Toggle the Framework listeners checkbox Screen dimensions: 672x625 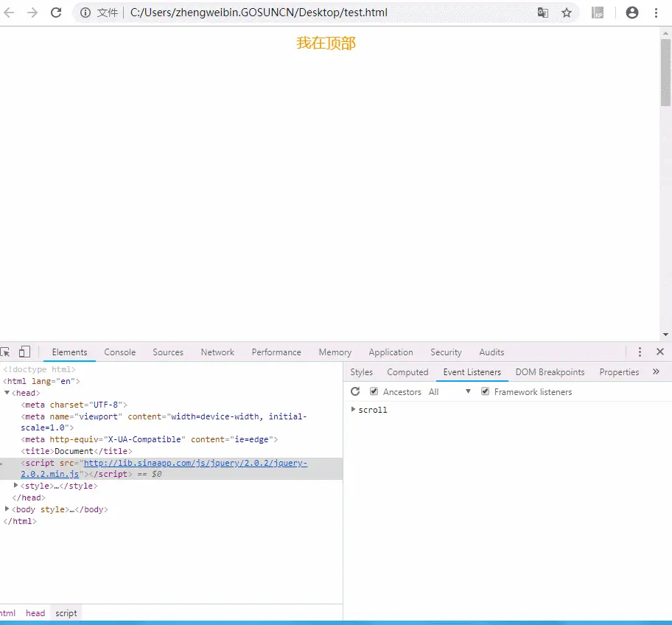tap(485, 391)
